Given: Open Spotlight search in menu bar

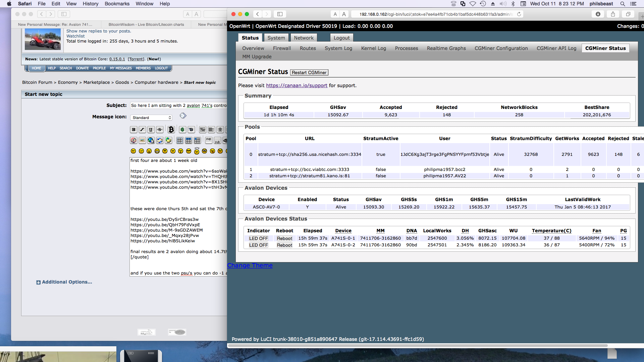Looking at the screenshot, I should [622, 4].
